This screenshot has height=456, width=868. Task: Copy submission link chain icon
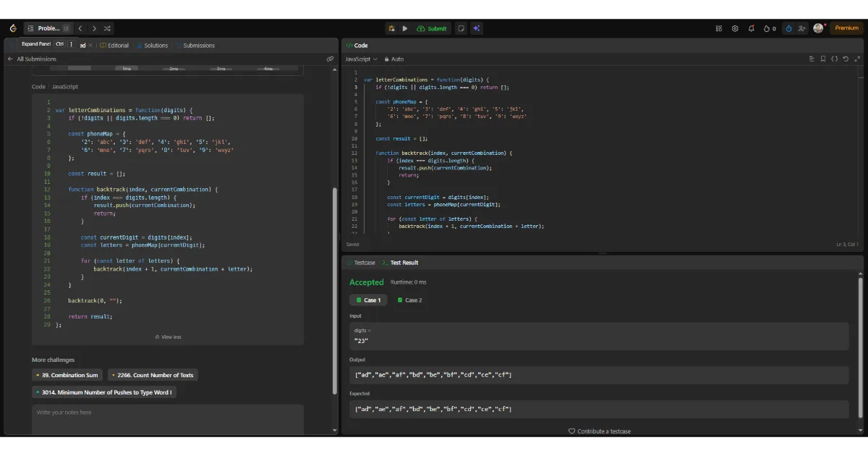pos(330,59)
